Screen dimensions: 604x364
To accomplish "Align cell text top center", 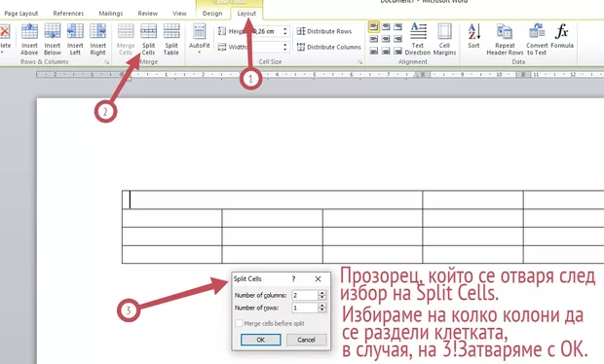I will pyautogui.click(x=386, y=27).
